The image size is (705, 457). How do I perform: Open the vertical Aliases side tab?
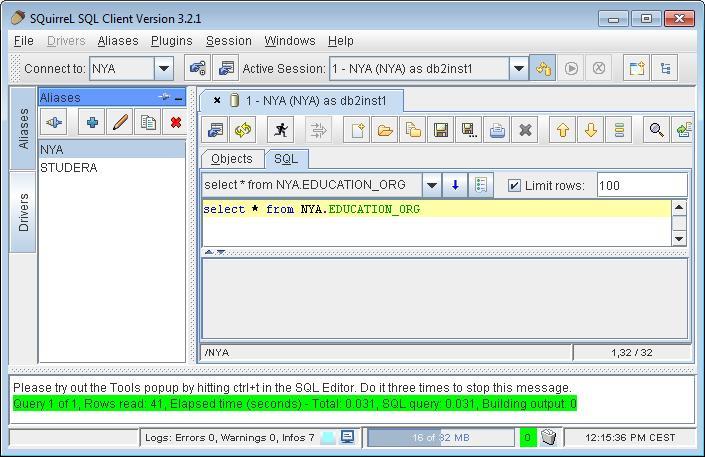[23, 129]
